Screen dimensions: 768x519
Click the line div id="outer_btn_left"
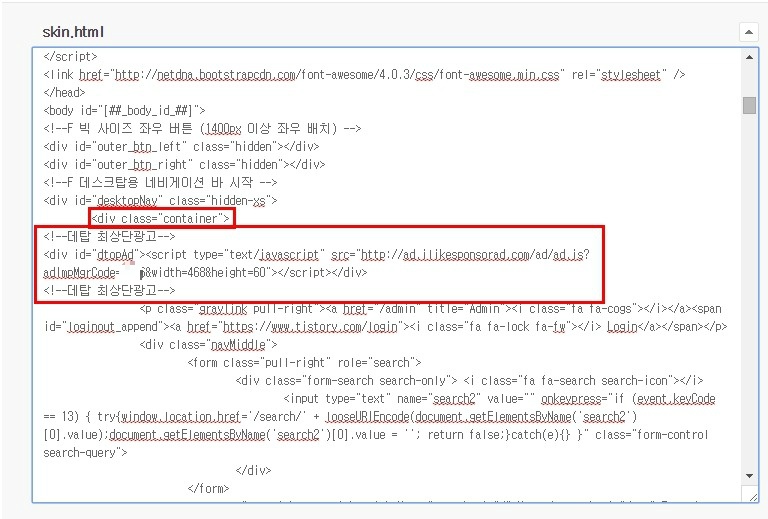point(181,146)
